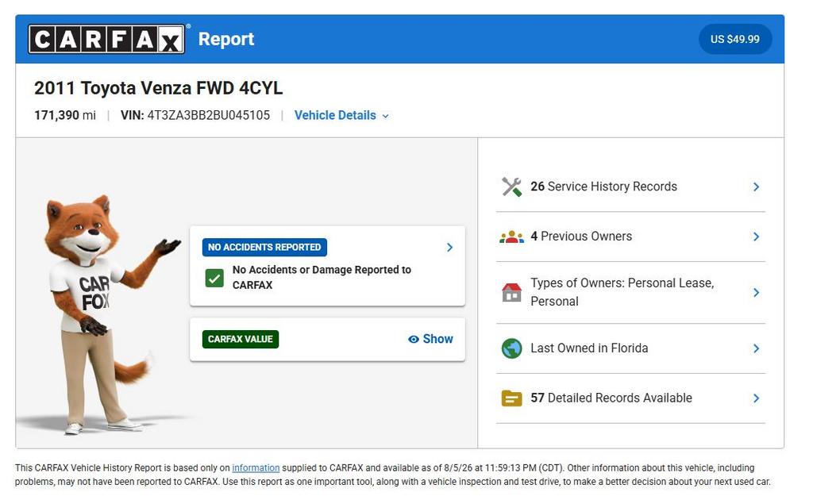The image size is (813, 504).
Task: Click the CARFAX logo in header
Action: [x=106, y=40]
